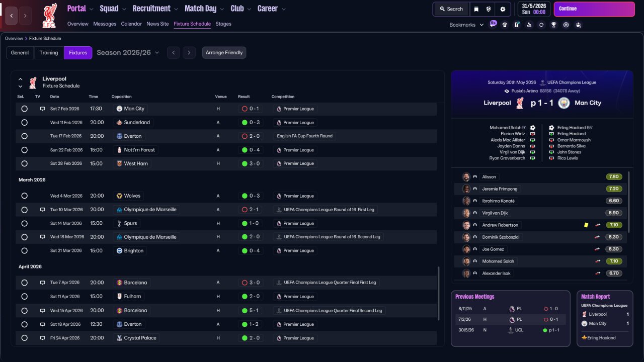Click the Liverpool crest in the match panel
This screenshot has width=644, height=362.
520,103
